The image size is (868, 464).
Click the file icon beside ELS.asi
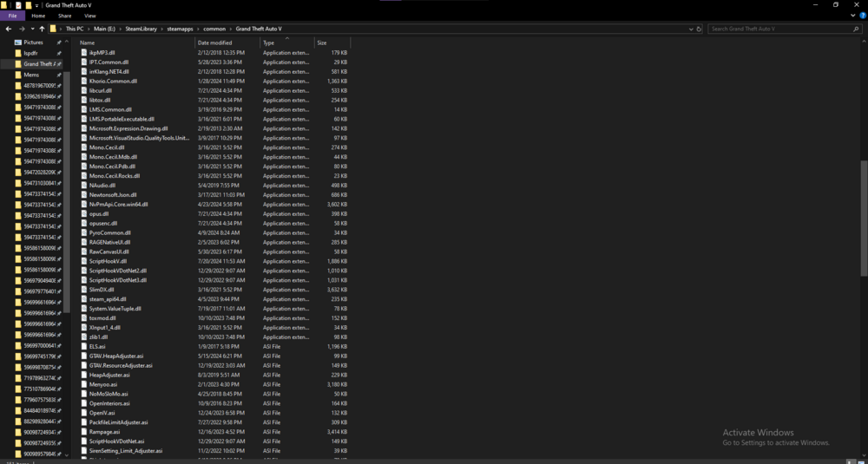[84, 346]
